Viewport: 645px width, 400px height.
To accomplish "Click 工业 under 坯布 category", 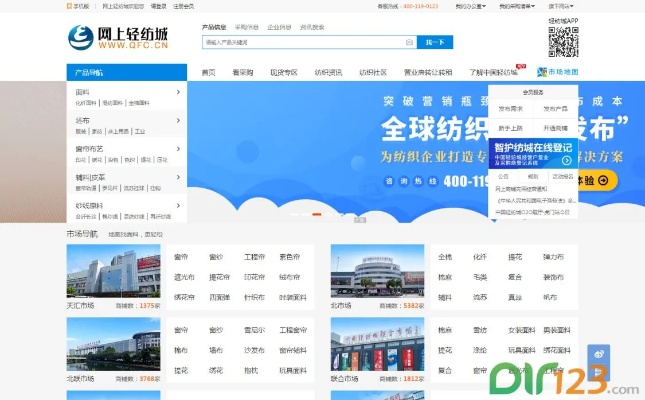I will (x=140, y=131).
